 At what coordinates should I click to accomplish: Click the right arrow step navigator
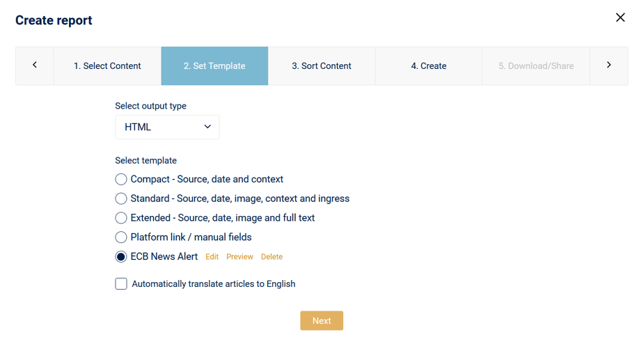tap(608, 65)
